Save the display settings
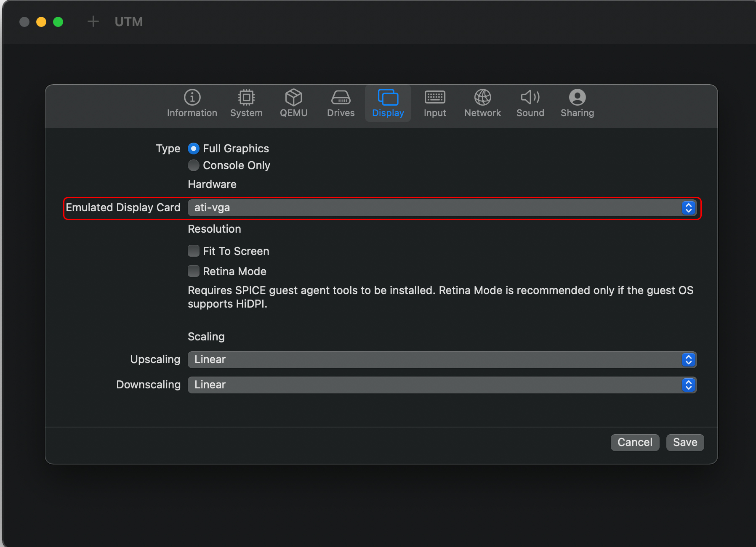 pyautogui.click(x=685, y=443)
